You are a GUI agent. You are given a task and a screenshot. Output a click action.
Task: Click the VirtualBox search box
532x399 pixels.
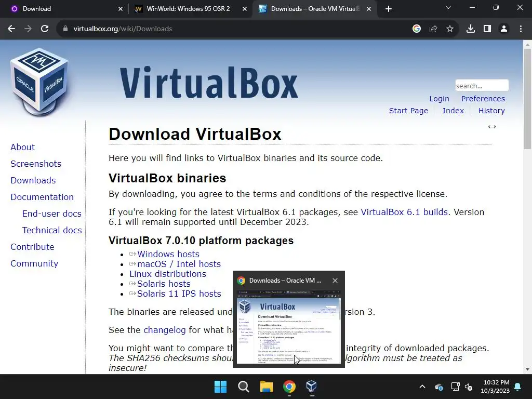click(482, 86)
